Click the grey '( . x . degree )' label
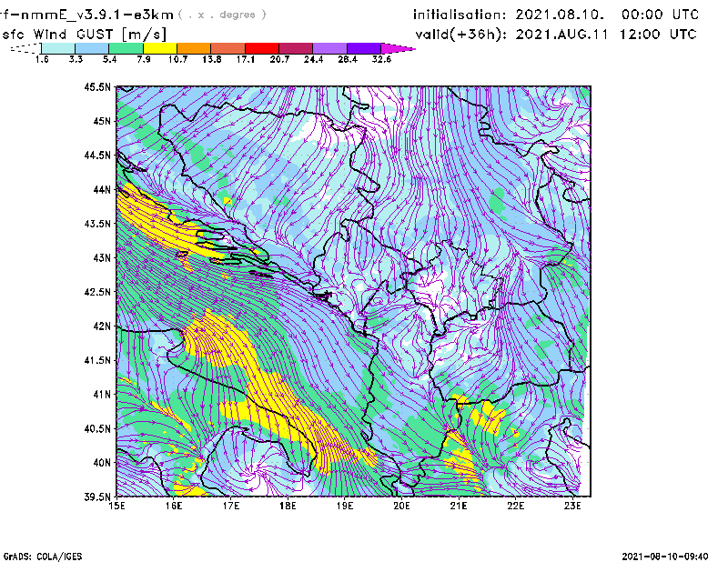This screenshot has height=562, width=728. point(222,15)
